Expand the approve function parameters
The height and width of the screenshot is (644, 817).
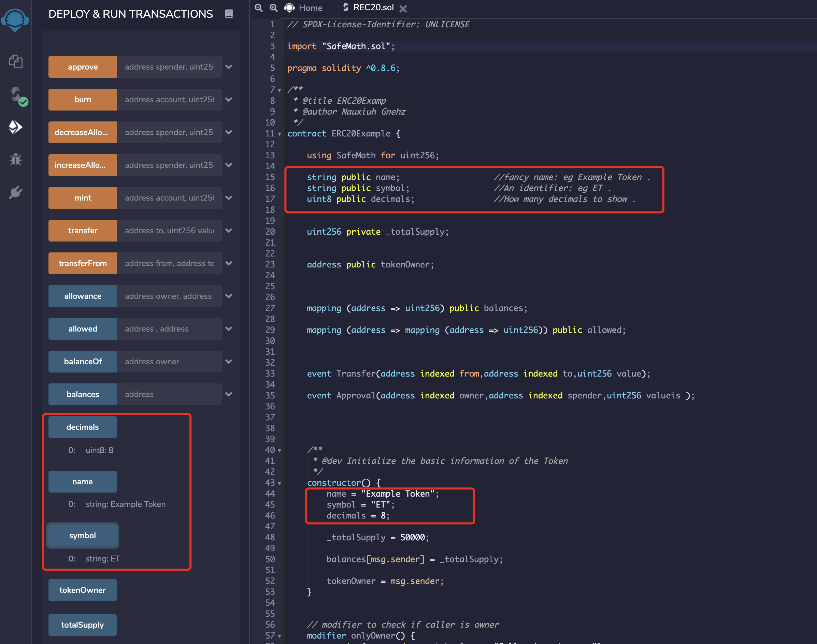229,67
